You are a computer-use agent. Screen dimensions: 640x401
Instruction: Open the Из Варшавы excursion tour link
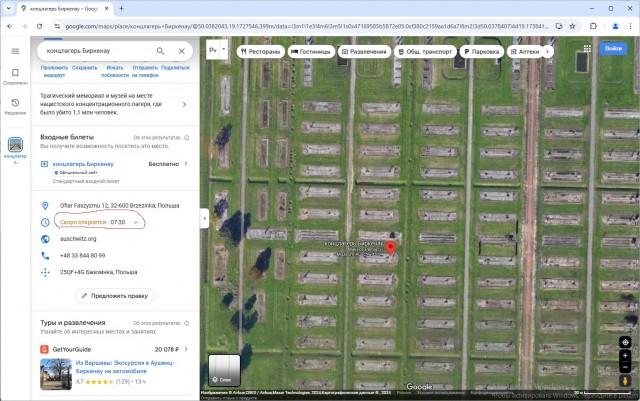click(125, 367)
